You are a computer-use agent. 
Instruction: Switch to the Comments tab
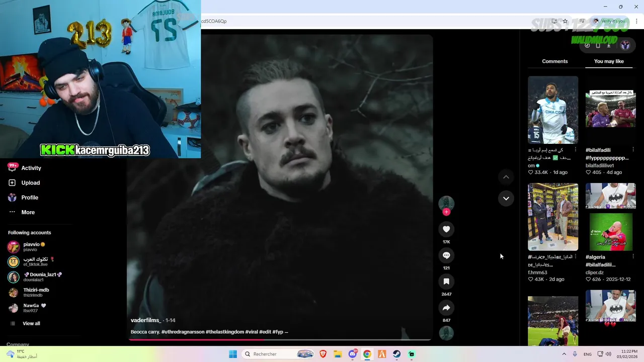point(555,61)
